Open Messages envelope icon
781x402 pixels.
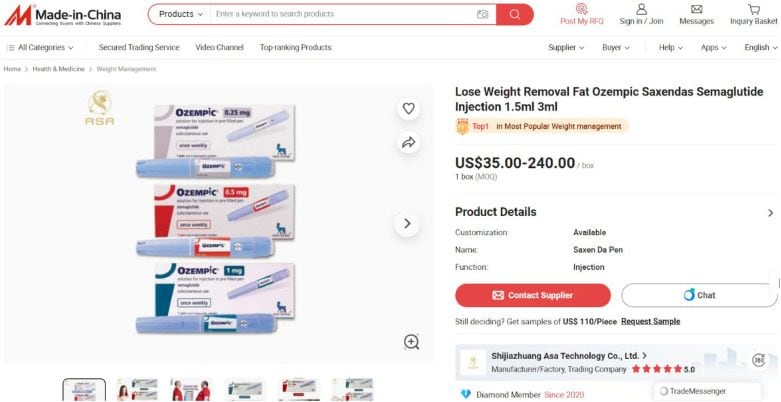[x=696, y=9]
